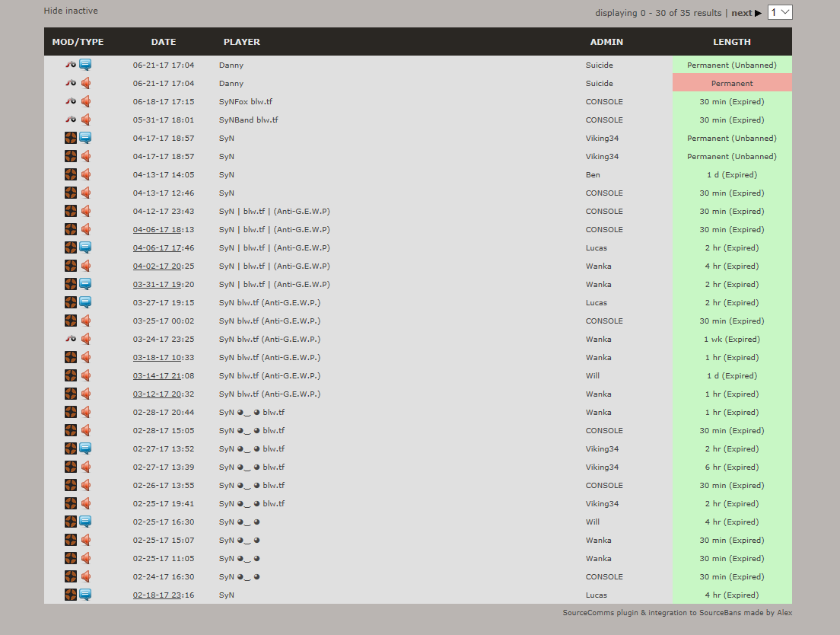Click admin name Ben

(593, 174)
